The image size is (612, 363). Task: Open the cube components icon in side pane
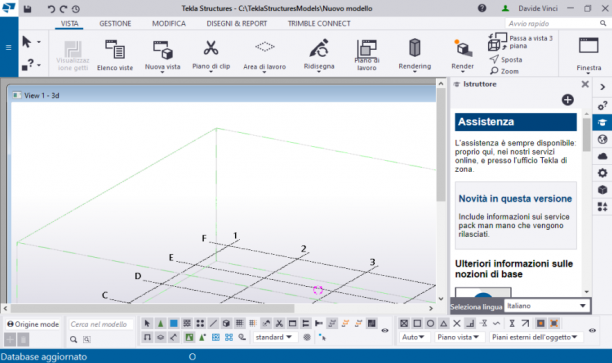[x=603, y=190]
